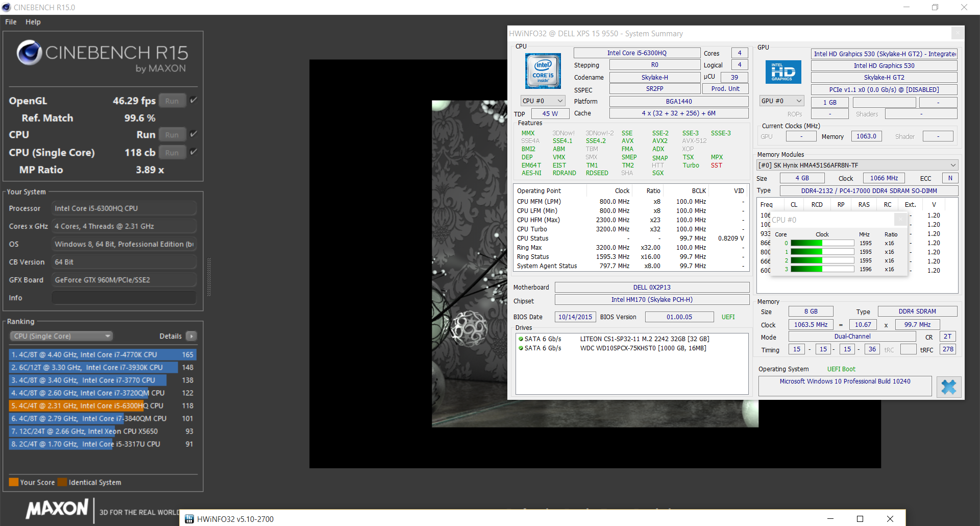The width and height of the screenshot is (980, 526).
Task: Click the Intel HD Graphics logo icon
Action: (x=783, y=72)
